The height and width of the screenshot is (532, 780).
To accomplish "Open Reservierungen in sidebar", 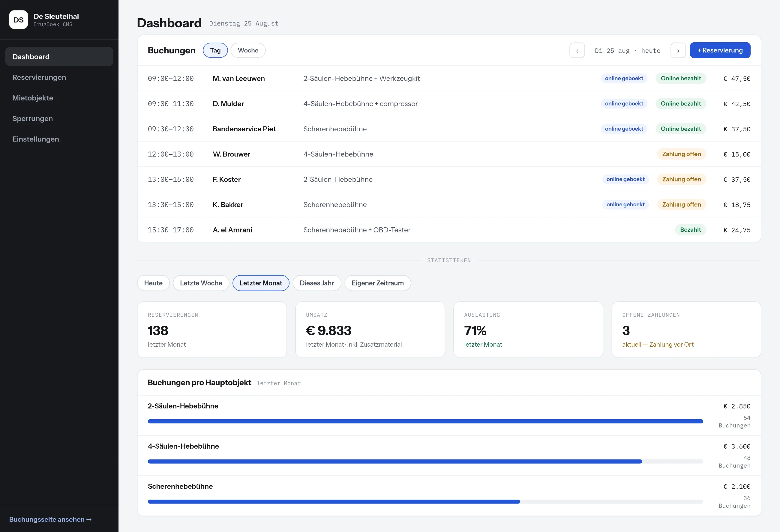I will (x=59, y=77).
